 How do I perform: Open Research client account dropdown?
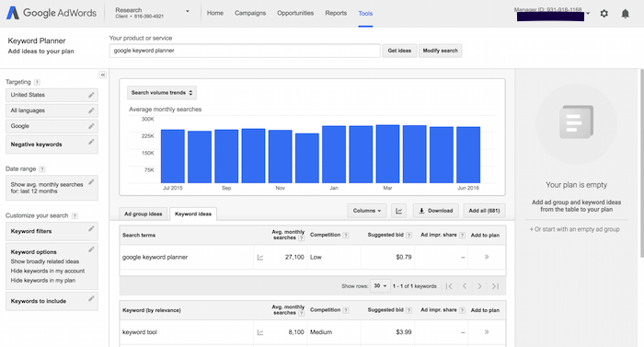point(188,12)
